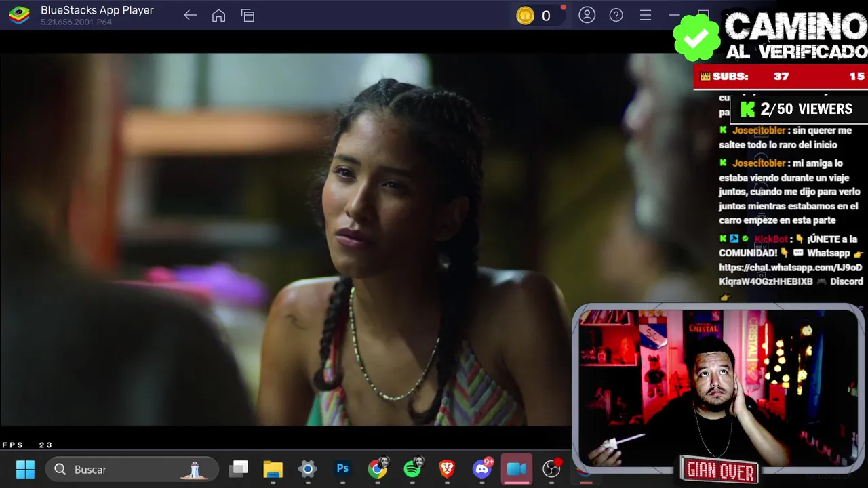Open the BlueStacks account profile icon
The width and height of the screenshot is (868, 488).
click(x=587, y=15)
